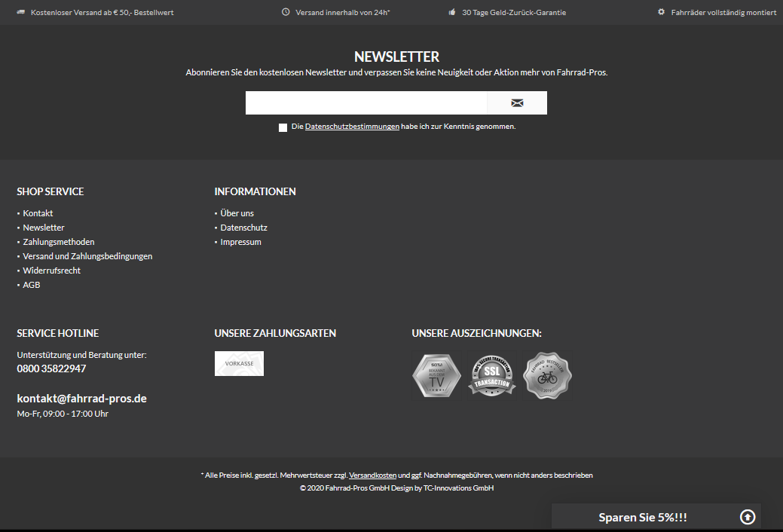Open the Kontakt page link

[38, 213]
